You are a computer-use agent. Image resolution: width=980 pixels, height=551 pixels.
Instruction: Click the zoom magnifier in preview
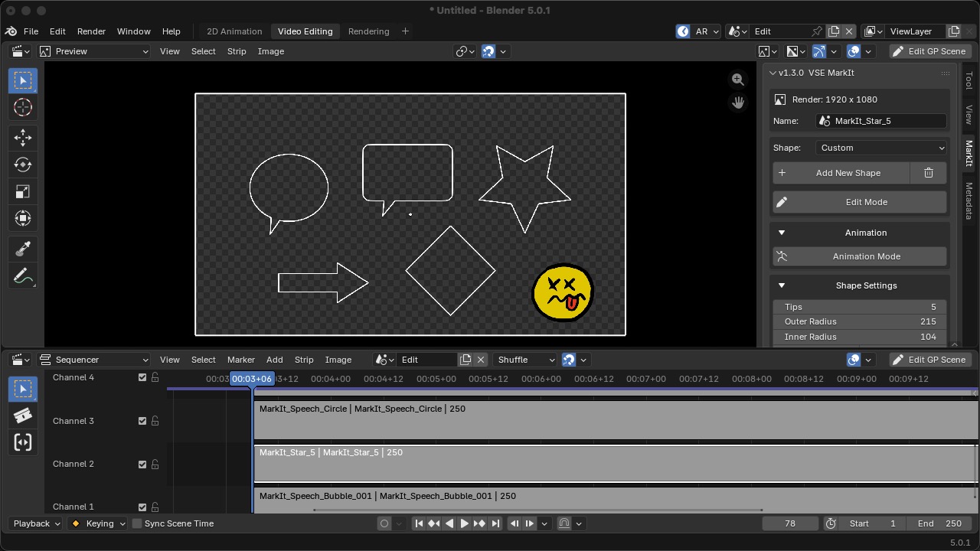pos(738,80)
